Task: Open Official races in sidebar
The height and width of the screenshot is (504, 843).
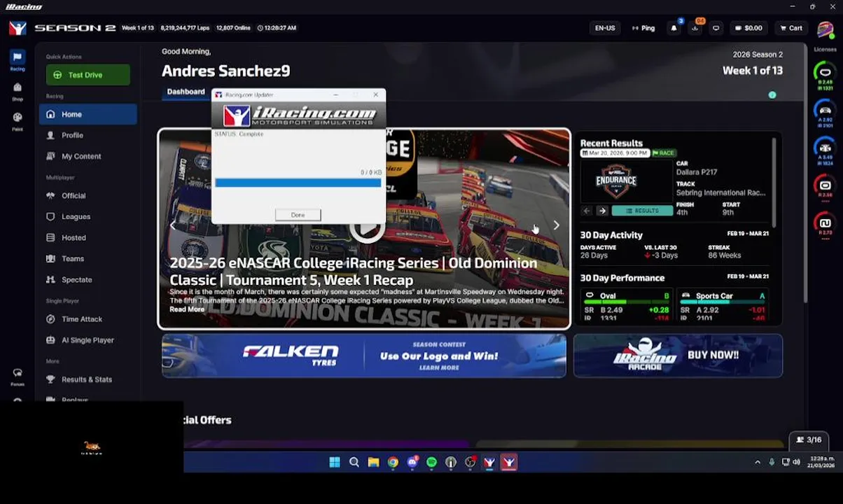Action: click(88, 195)
